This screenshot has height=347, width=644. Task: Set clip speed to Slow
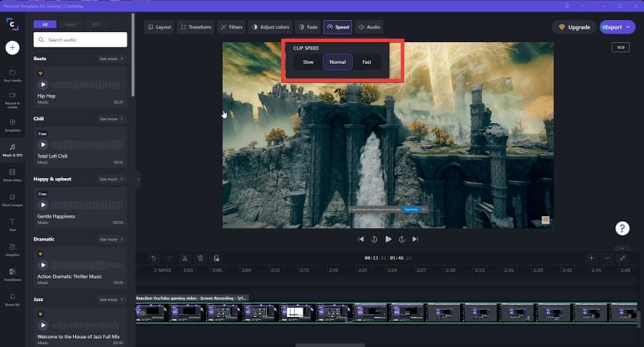(x=308, y=62)
